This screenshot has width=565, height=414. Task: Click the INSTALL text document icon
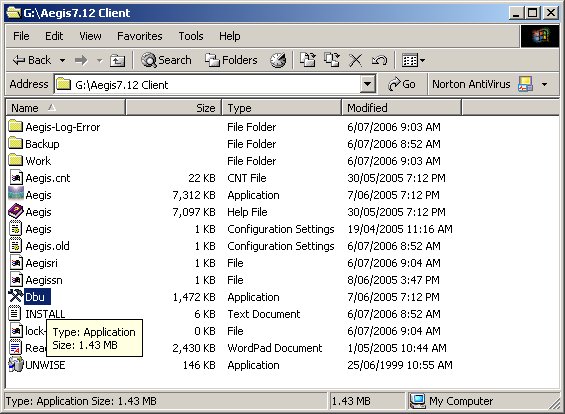(x=15, y=313)
